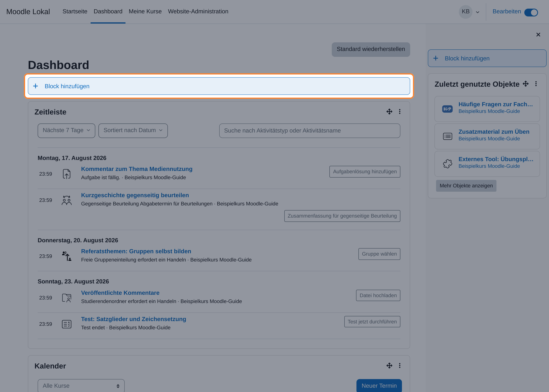Click the H5P icon for Häufige Fragen

pyautogui.click(x=447, y=109)
